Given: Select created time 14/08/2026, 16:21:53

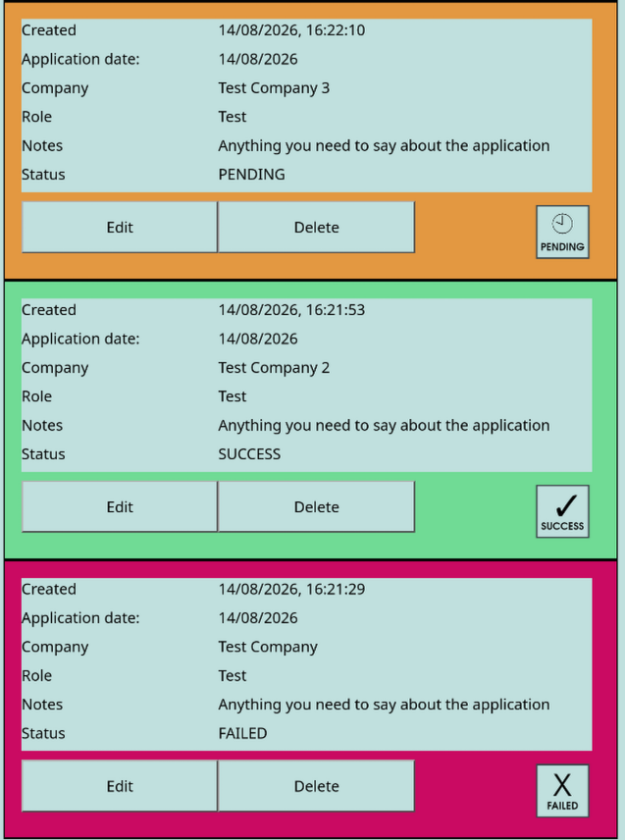Looking at the screenshot, I should coord(291,310).
